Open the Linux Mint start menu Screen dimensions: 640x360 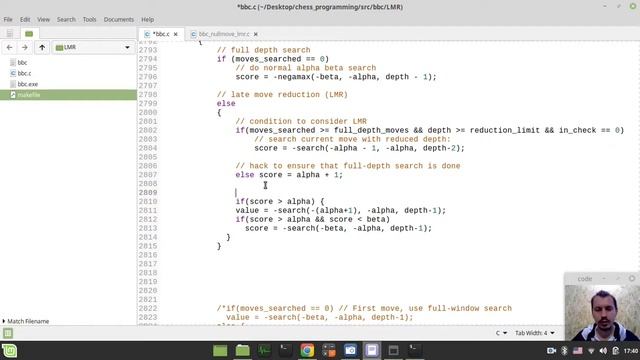(9, 351)
